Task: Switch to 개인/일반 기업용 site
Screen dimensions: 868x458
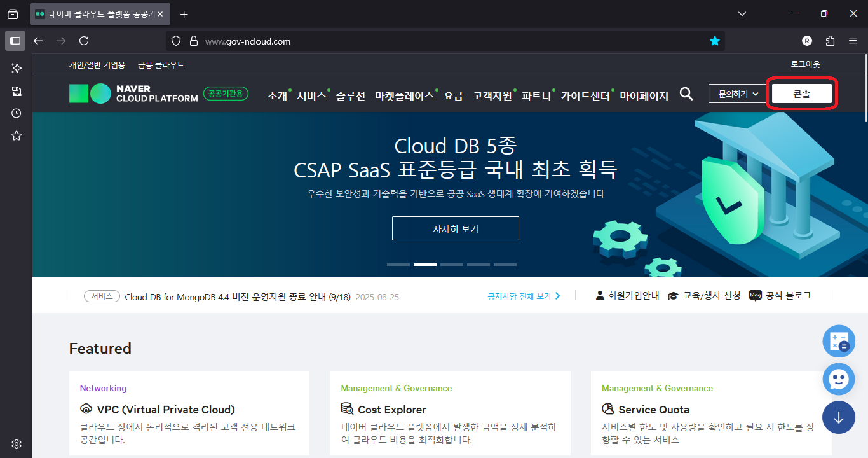Action: 97,65
